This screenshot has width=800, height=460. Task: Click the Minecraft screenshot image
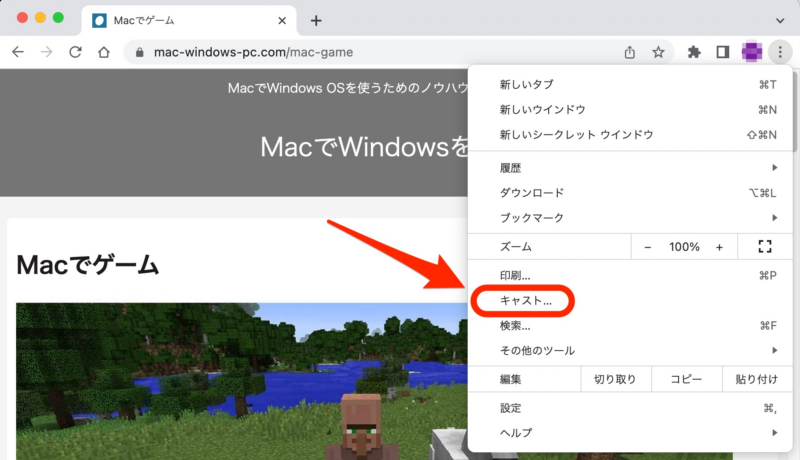click(x=242, y=381)
